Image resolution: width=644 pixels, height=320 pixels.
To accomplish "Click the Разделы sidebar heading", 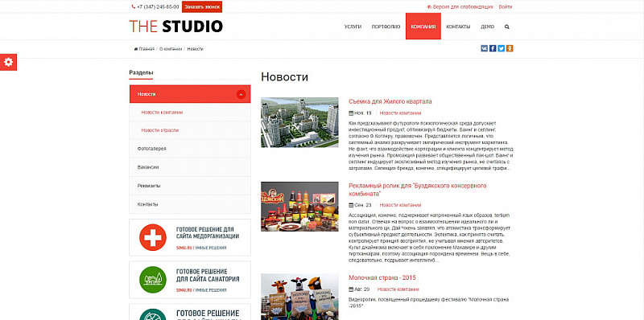I will coord(141,72).
